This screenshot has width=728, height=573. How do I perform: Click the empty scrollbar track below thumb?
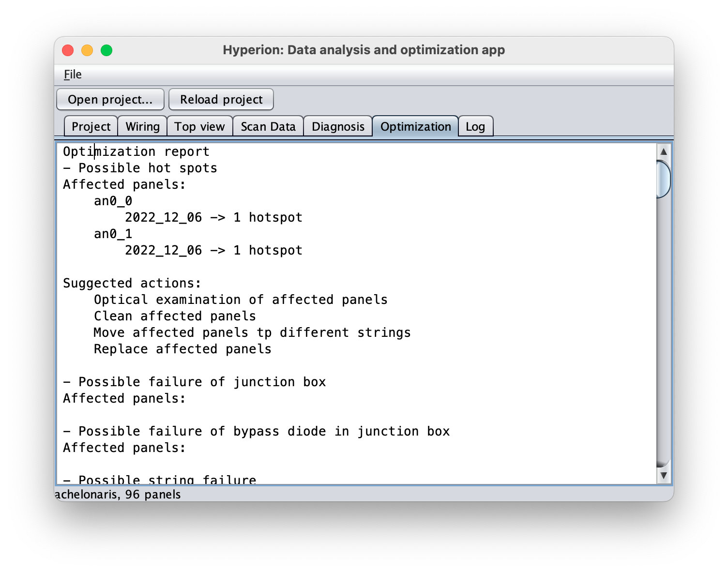click(x=664, y=329)
